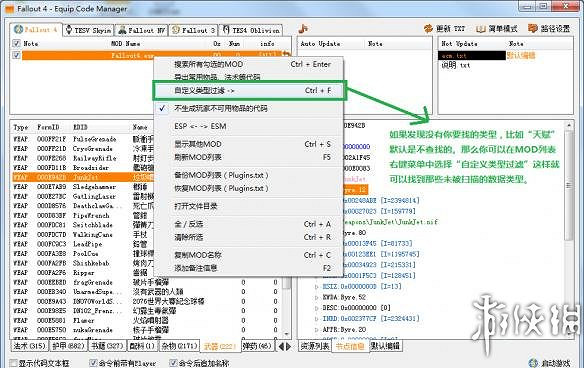Show more category tabs with right arrow
The image size is (584, 368).
coord(289,346)
